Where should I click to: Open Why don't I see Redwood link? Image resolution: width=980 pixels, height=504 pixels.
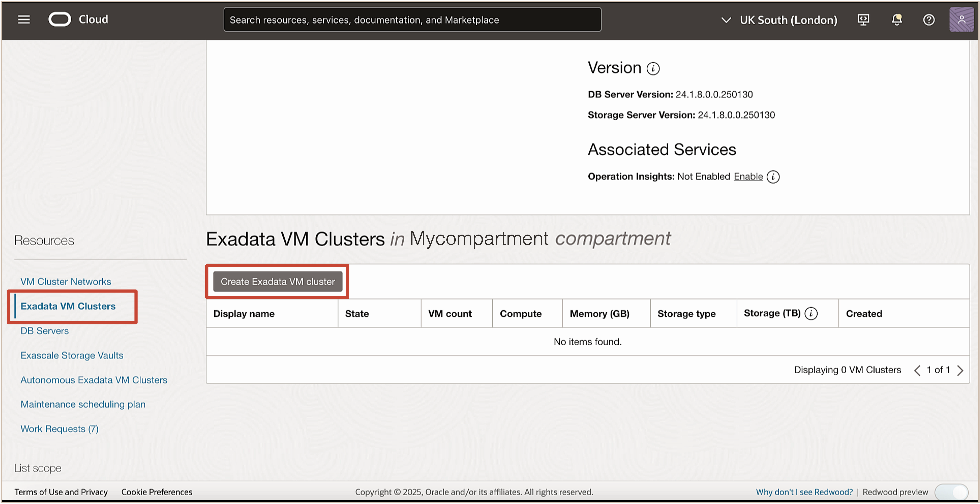(804, 492)
